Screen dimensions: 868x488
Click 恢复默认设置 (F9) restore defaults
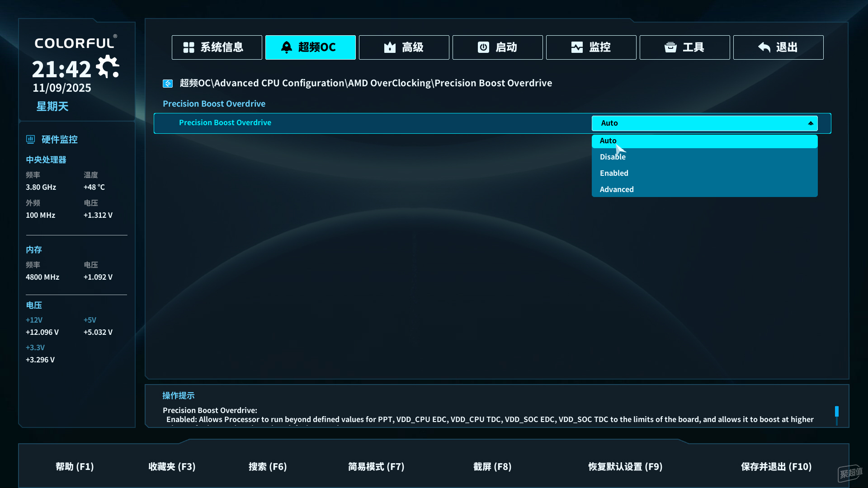pyautogui.click(x=625, y=467)
